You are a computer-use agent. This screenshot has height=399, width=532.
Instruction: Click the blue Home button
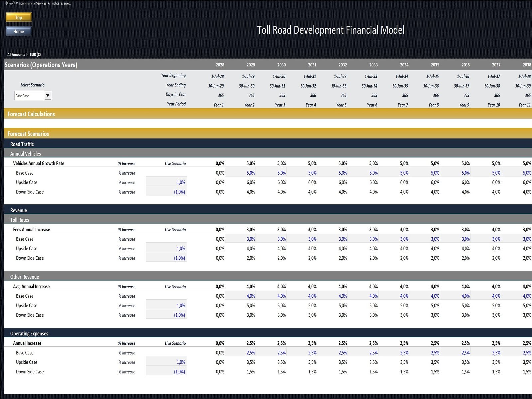pos(19,31)
